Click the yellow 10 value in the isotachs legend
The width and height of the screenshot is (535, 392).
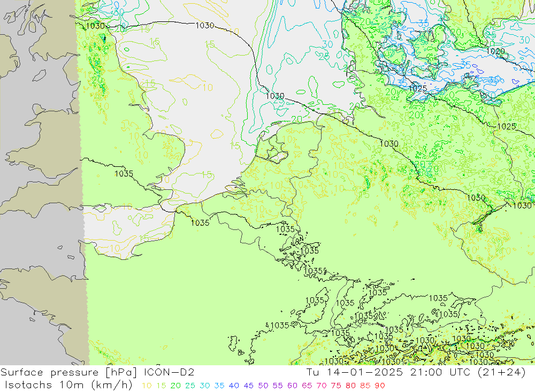(147, 386)
